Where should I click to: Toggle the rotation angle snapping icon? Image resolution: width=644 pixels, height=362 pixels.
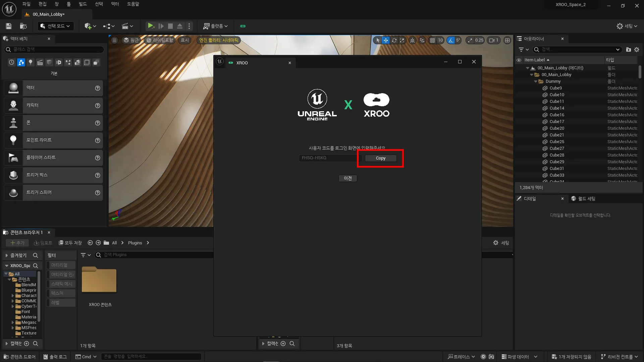tap(451, 40)
